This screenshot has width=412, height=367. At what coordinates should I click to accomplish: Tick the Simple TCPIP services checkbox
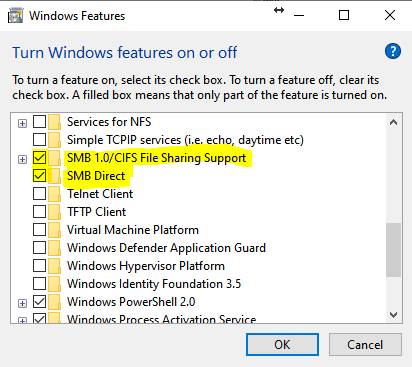click(39, 139)
